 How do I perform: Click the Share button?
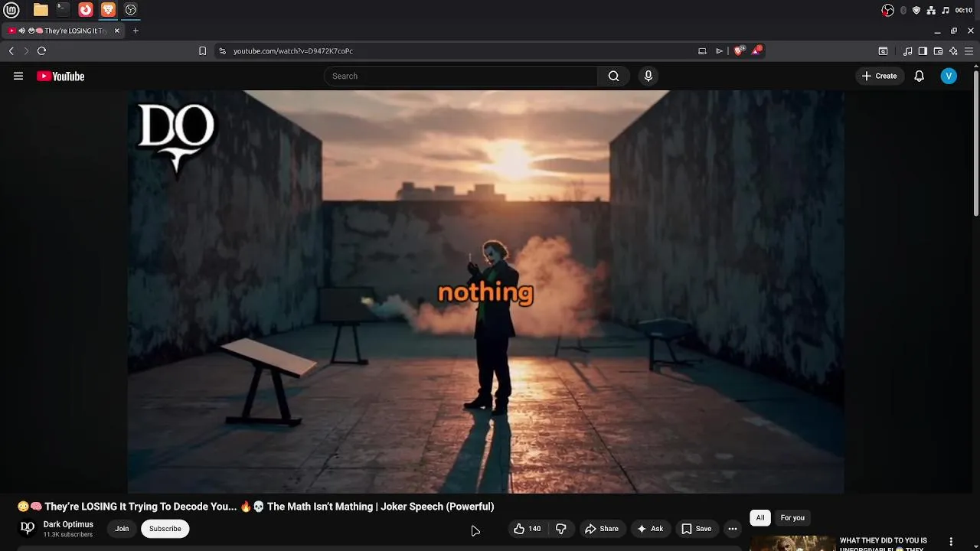602,529
